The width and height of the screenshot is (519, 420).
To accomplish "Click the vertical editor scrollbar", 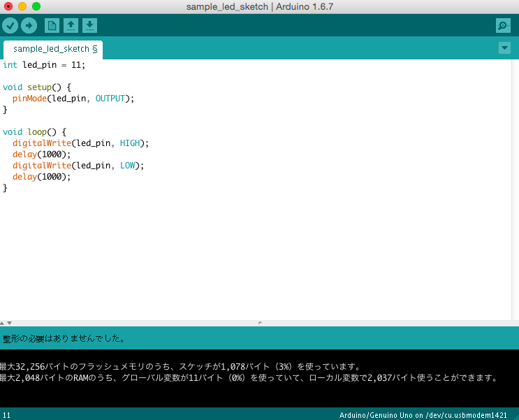I will (x=516, y=189).
